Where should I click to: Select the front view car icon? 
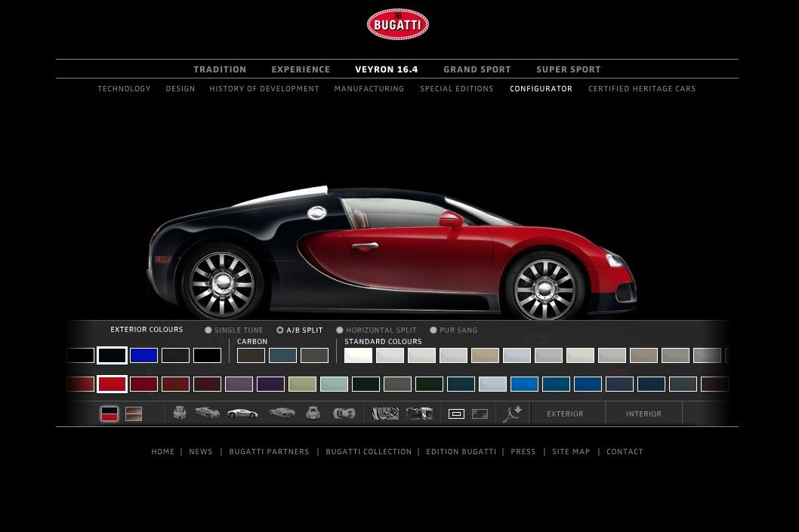[180, 413]
